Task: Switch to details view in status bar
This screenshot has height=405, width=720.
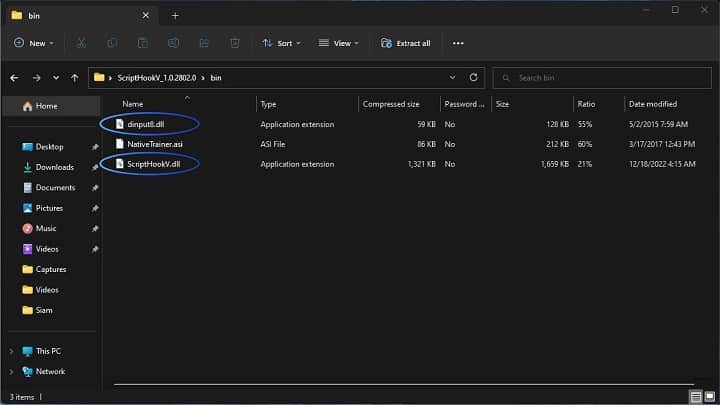Action: pyautogui.click(x=696, y=396)
